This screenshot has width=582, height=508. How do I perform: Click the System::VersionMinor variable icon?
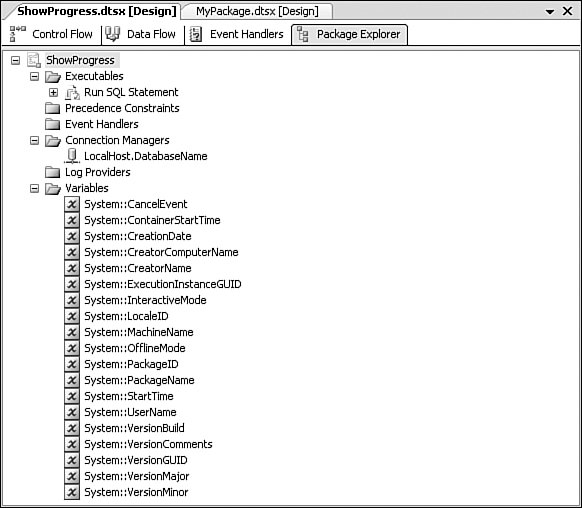(x=72, y=492)
